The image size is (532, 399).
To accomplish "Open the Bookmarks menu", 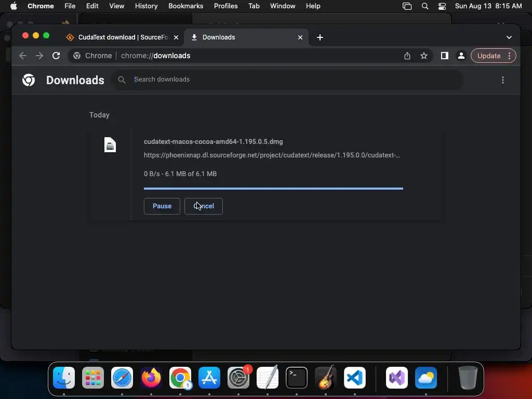I will tap(186, 6).
